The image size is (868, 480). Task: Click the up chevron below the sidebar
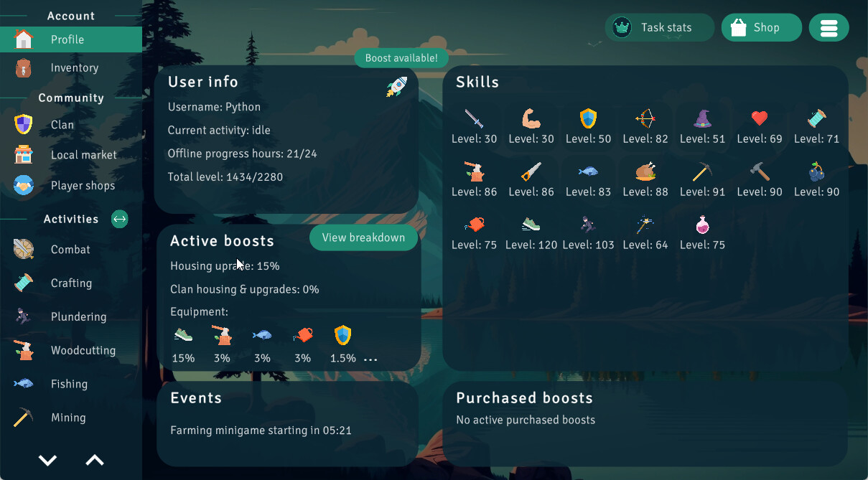[x=95, y=460]
